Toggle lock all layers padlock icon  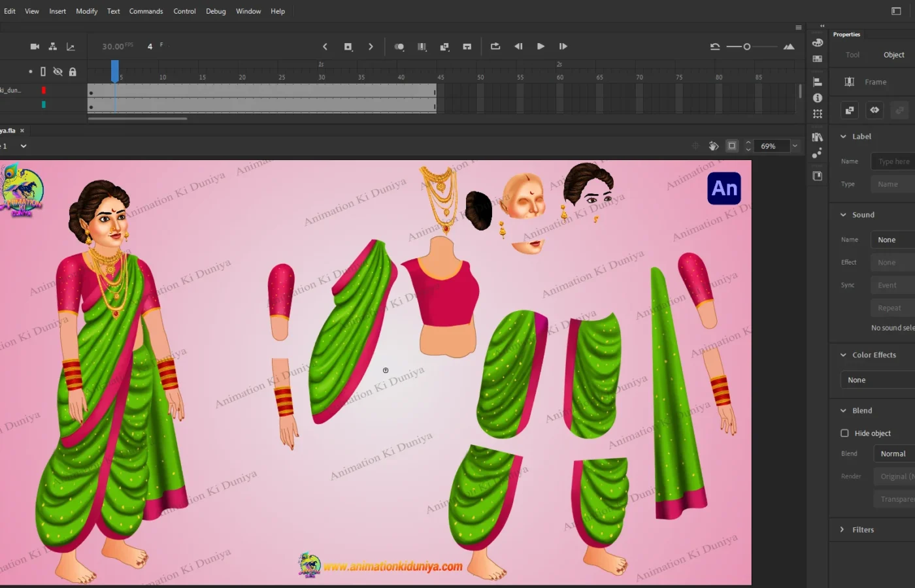[73, 72]
